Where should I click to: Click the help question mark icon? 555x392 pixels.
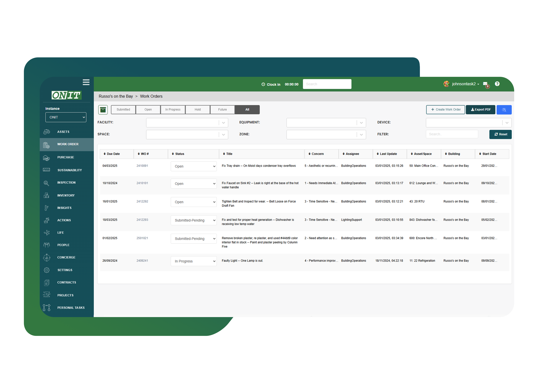[x=497, y=84]
